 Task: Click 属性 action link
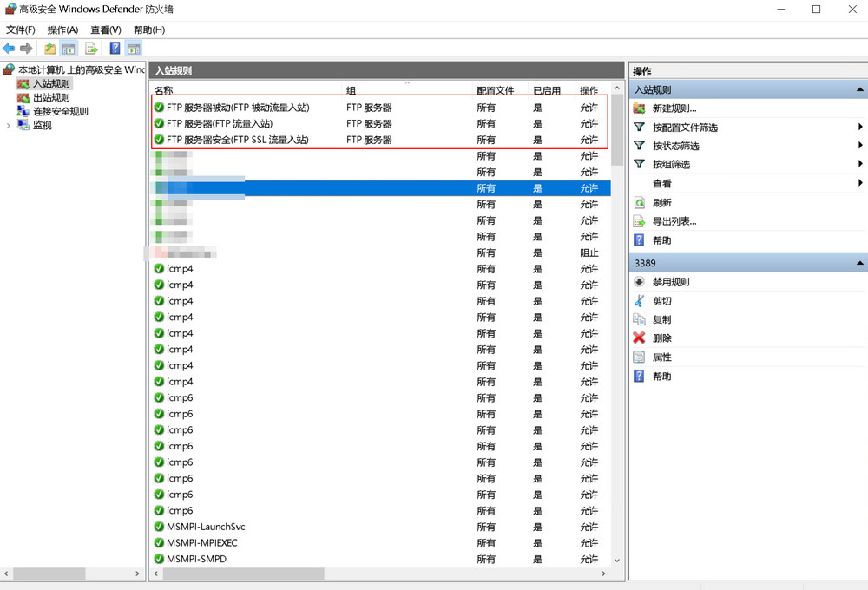(x=662, y=357)
